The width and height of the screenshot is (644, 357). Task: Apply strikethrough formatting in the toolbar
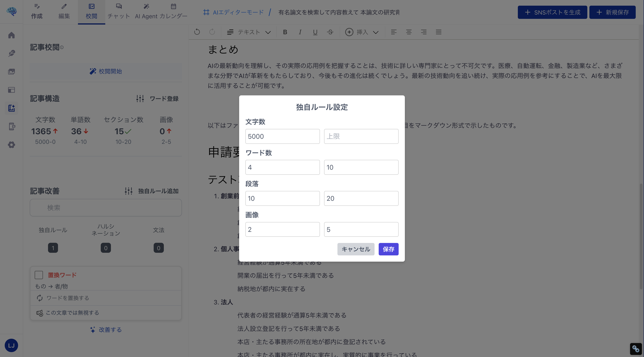click(x=330, y=32)
